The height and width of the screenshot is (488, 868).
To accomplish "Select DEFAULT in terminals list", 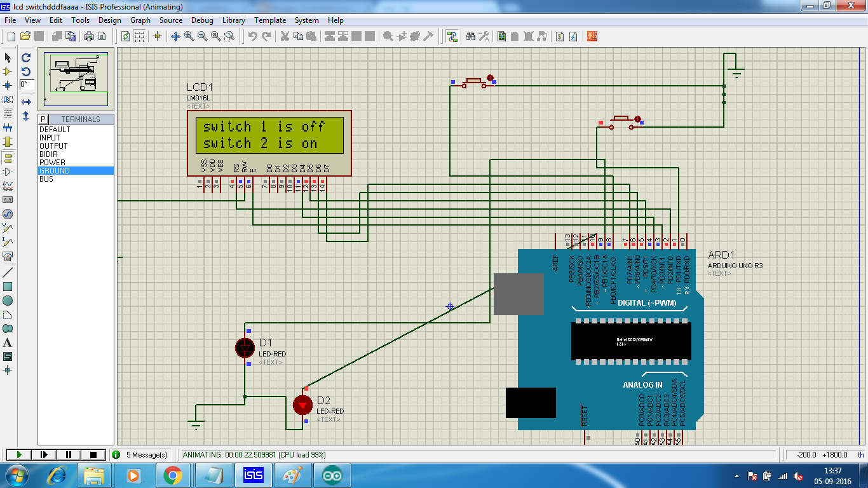I will [76, 130].
